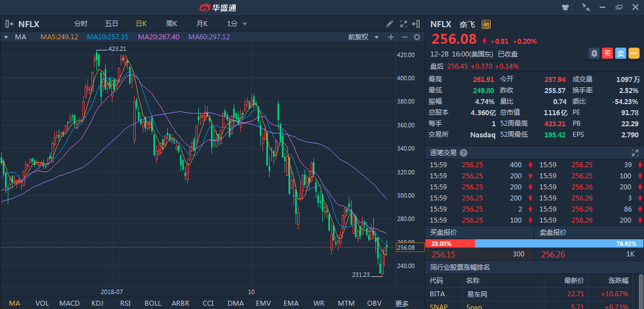This screenshot has height=309, width=644.
Task: Select the 256.26 ask price in quote row
Action: (553, 254)
